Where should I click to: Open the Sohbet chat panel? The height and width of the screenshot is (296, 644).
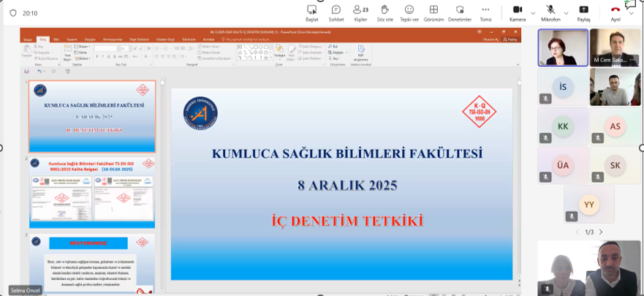point(336,12)
